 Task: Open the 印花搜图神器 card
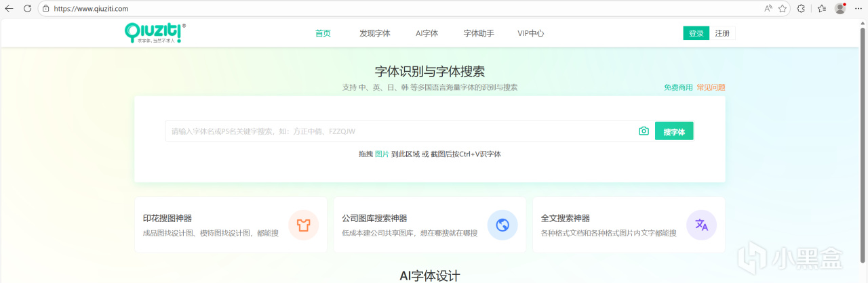point(231,225)
